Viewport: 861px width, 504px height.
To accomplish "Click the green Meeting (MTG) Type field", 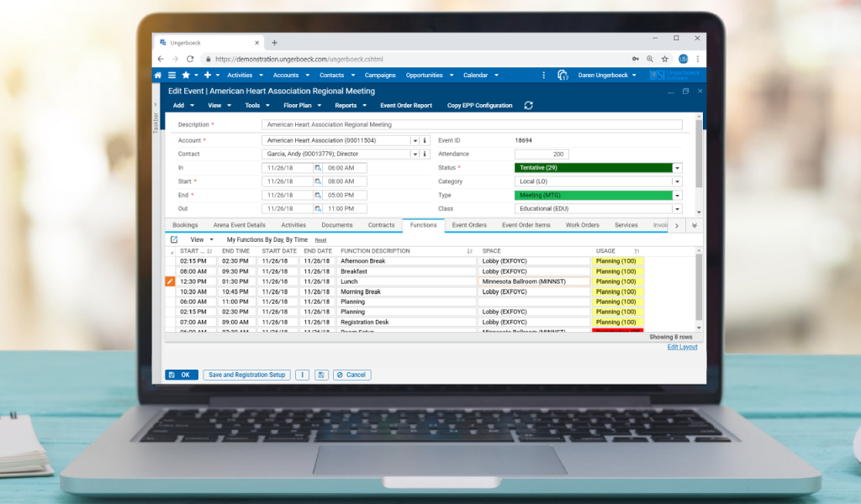I will (593, 195).
